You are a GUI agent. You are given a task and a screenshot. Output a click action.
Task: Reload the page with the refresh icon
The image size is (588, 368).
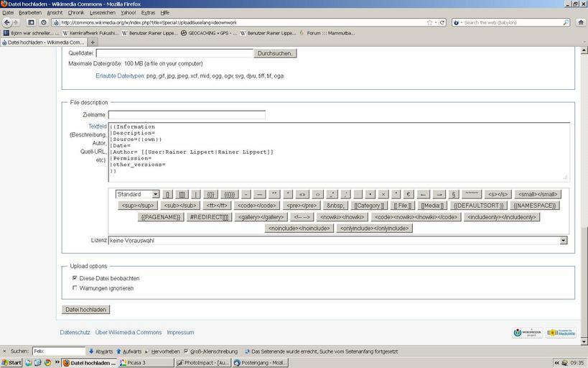click(x=442, y=22)
